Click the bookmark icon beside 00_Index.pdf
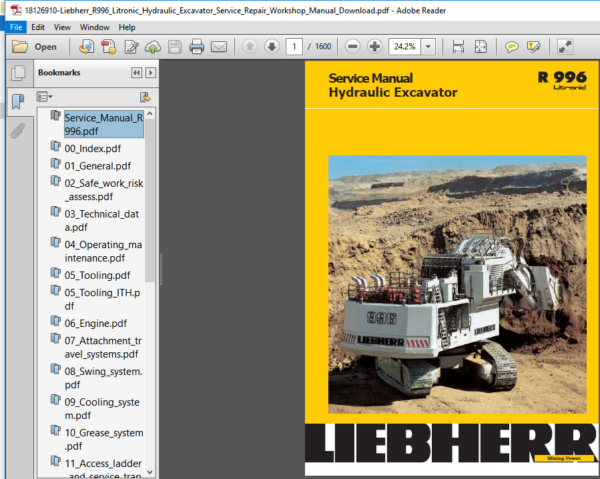 [56, 146]
